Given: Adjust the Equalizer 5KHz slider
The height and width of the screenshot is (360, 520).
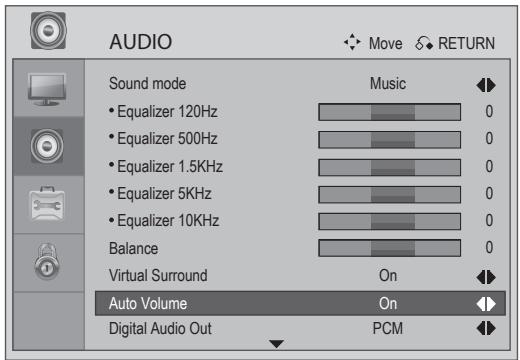Looking at the screenshot, I should click(390, 194).
